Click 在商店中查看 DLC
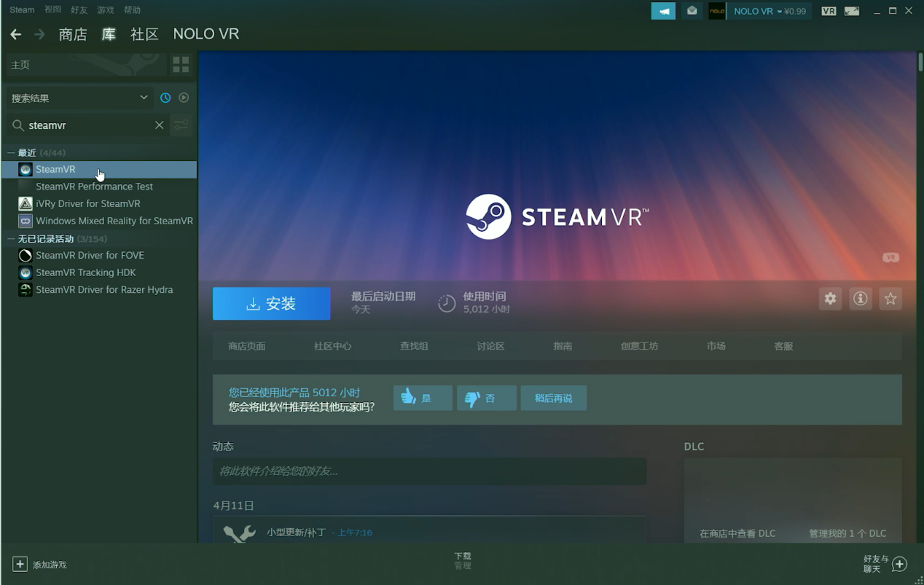This screenshot has width=924, height=585. click(x=737, y=533)
